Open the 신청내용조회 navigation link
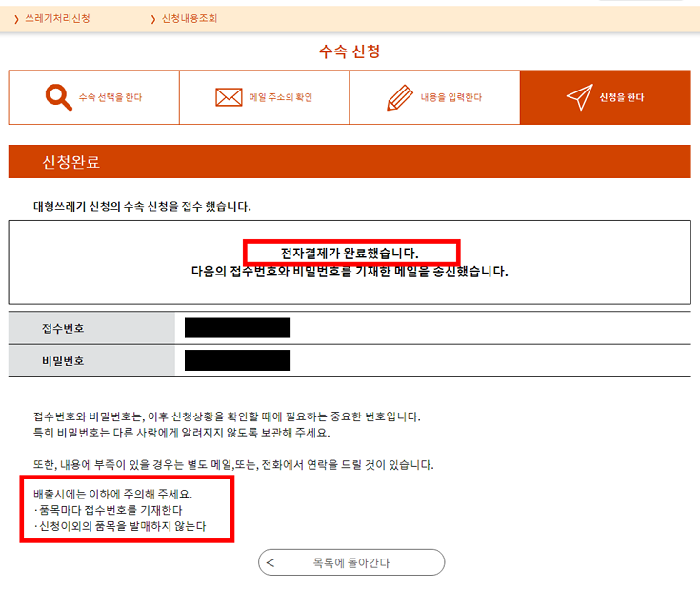This screenshot has height=589, width=700. pos(191,19)
